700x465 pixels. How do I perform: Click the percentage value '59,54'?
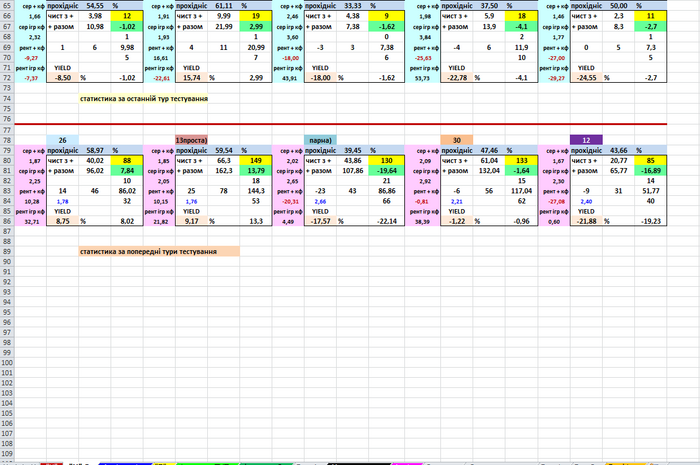pyautogui.click(x=223, y=150)
